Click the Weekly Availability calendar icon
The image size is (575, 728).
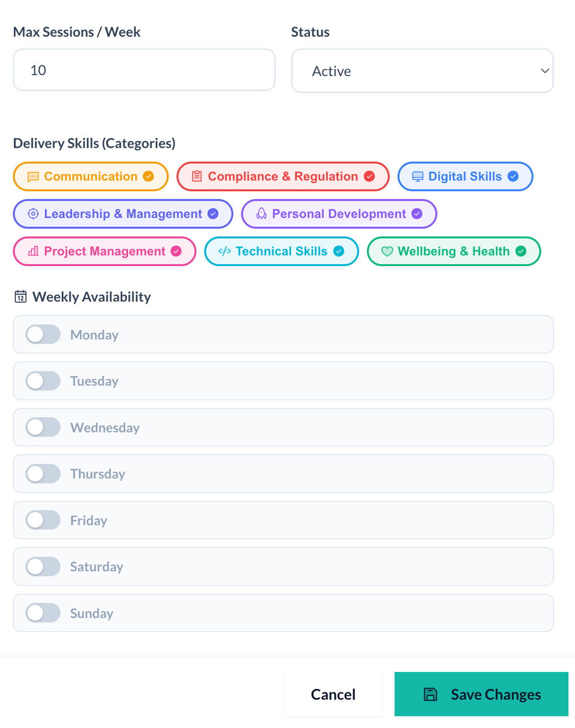tap(21, 296)
